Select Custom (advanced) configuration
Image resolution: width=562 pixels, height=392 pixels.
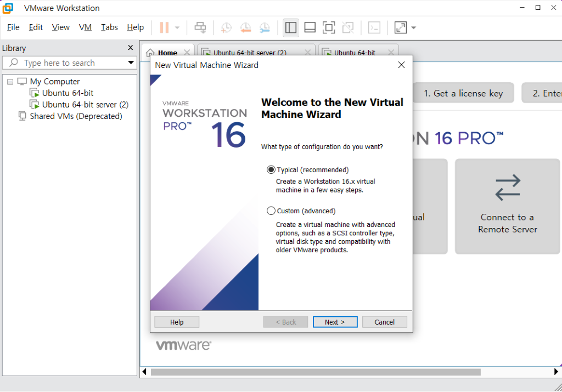(271, 211)
